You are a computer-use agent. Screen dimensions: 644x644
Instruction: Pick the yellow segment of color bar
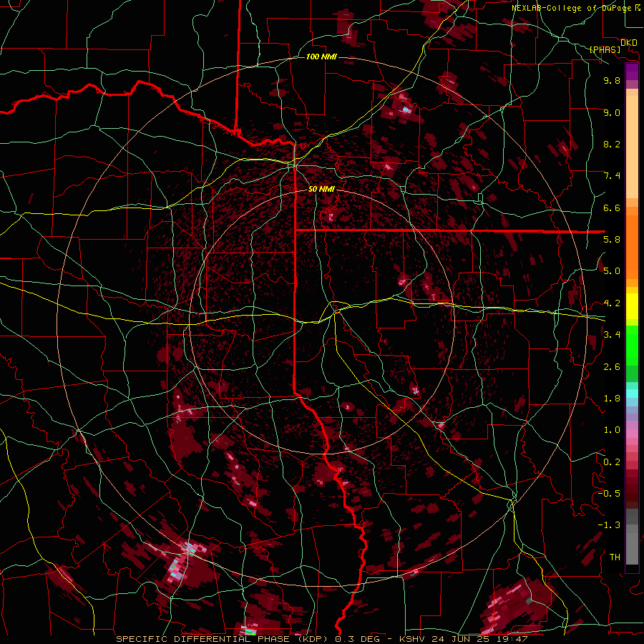632,306
